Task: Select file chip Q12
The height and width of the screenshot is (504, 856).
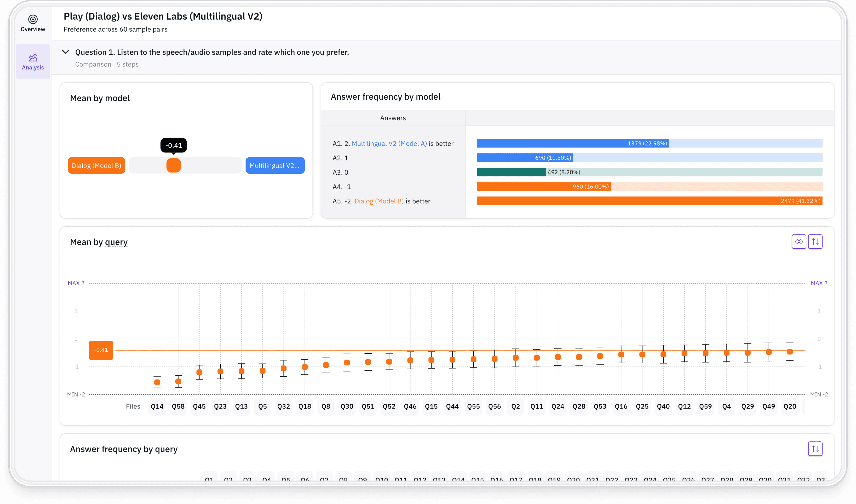Action: click(x=684, y=406)
